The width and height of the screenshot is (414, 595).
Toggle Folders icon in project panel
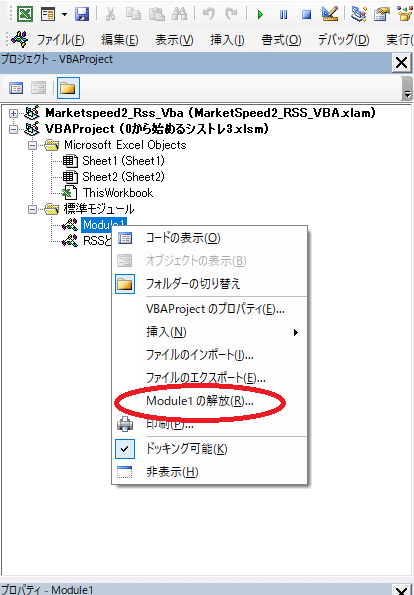pyautogui.click(x=68, y=88)
